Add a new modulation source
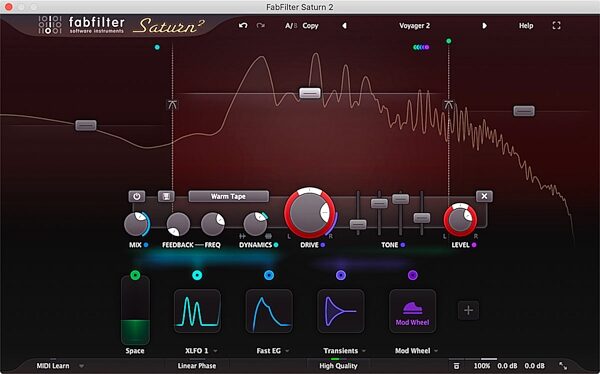This screenshot has width=600, height=374. pyautogui.click(x=468, y=310)
